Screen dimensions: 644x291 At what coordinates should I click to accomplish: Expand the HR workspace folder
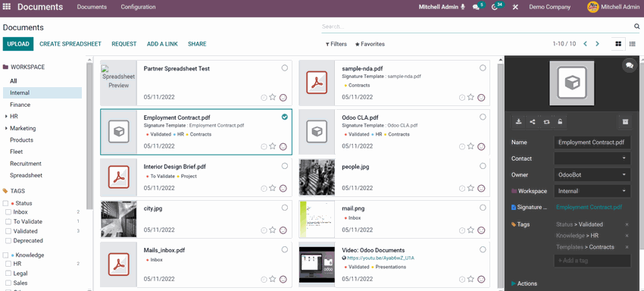click(6, 116)
